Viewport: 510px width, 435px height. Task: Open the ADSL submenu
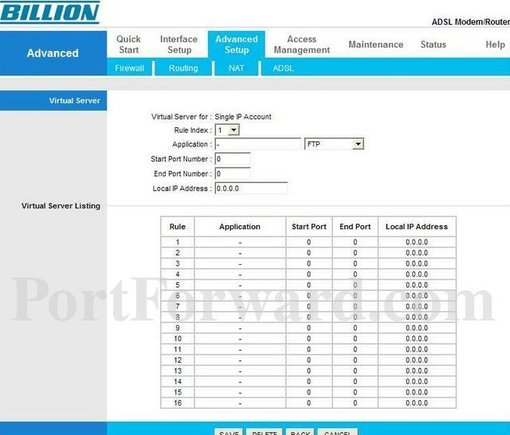point(283,68)
